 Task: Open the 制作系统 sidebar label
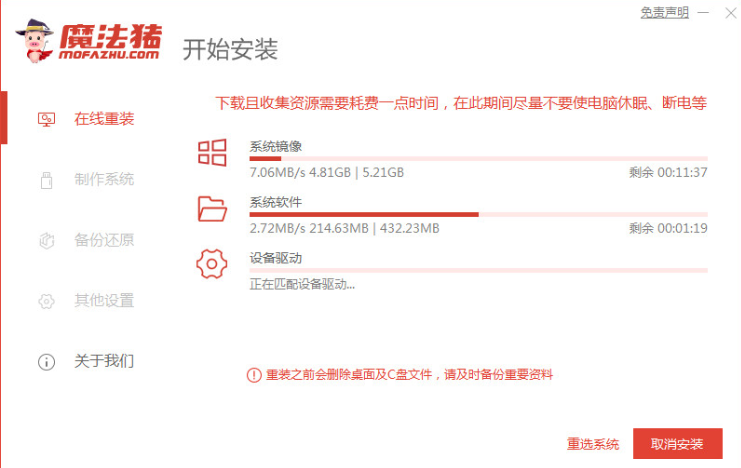coord(104,180)
